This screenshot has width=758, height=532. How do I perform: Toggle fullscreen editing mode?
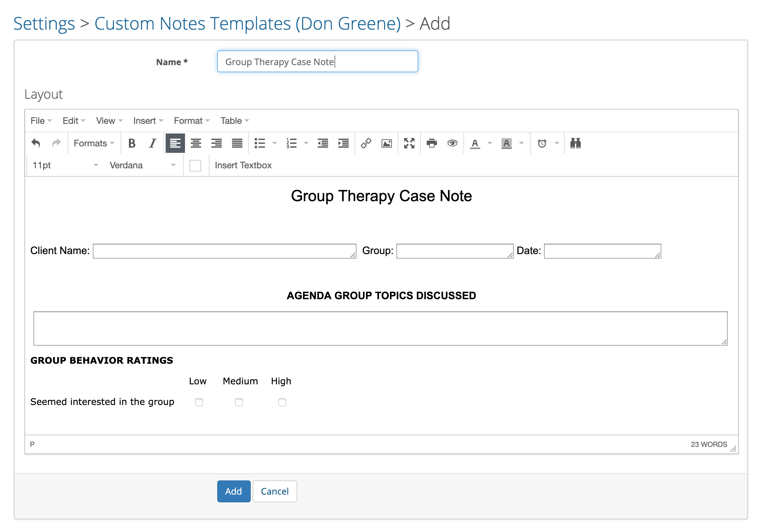click(x=409, y=143)
